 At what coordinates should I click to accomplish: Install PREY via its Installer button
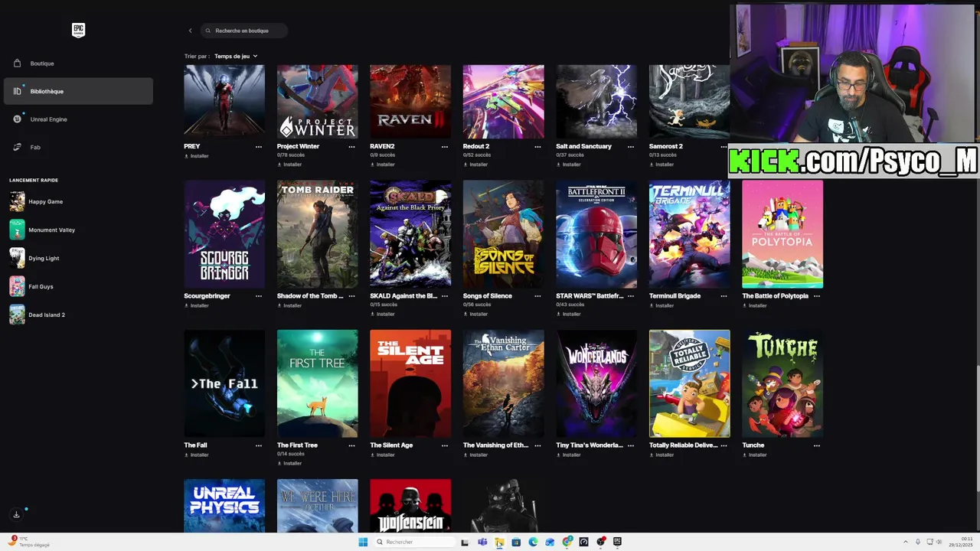tap(197, 156)
